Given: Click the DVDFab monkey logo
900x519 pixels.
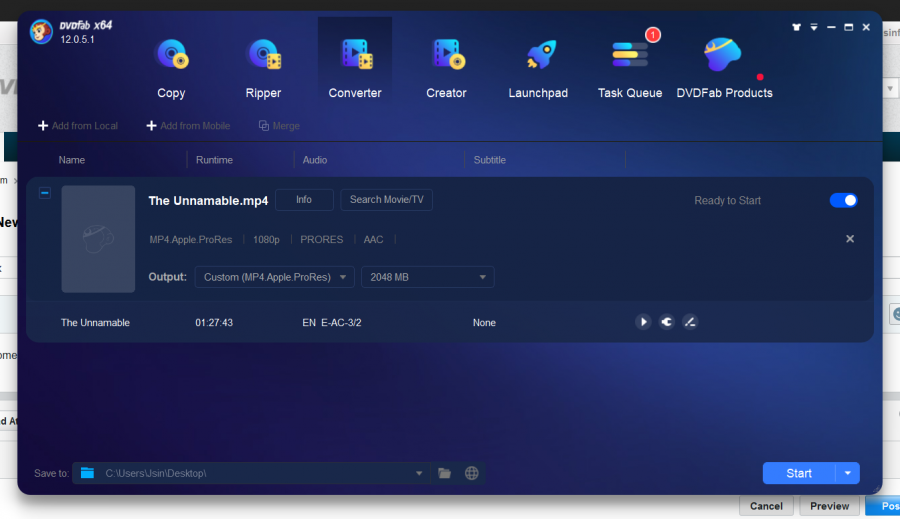Looking at the screenshot, I should [x=41, y=32].
